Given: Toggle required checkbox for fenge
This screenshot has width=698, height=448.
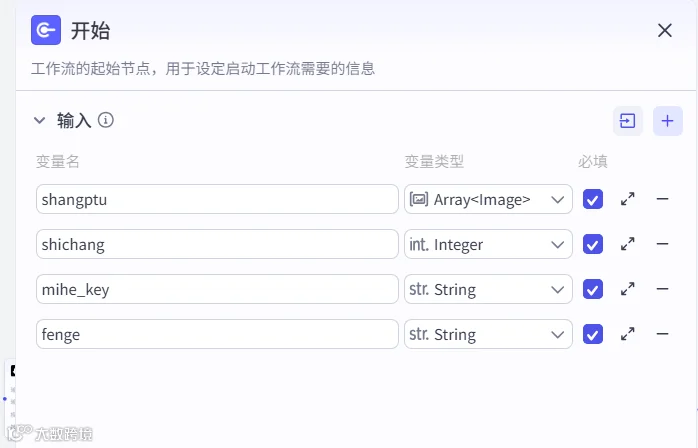Looking at the screenshot, I should point(593,334).
